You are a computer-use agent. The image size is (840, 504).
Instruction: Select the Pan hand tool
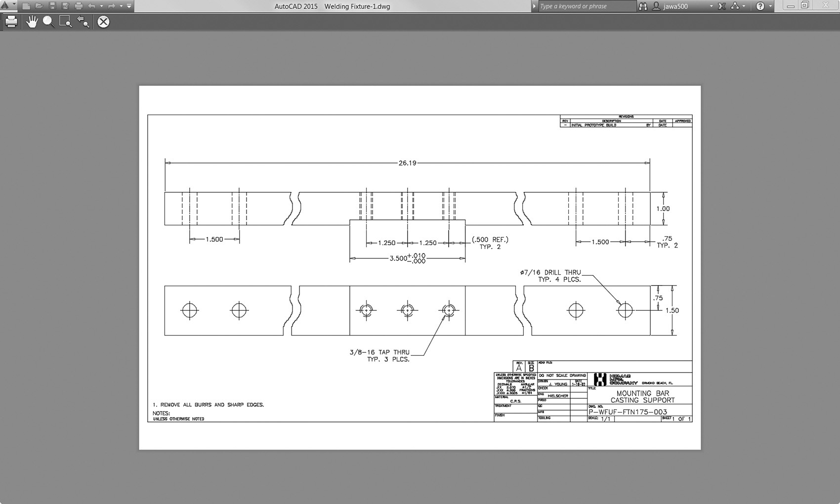[32, 22]
